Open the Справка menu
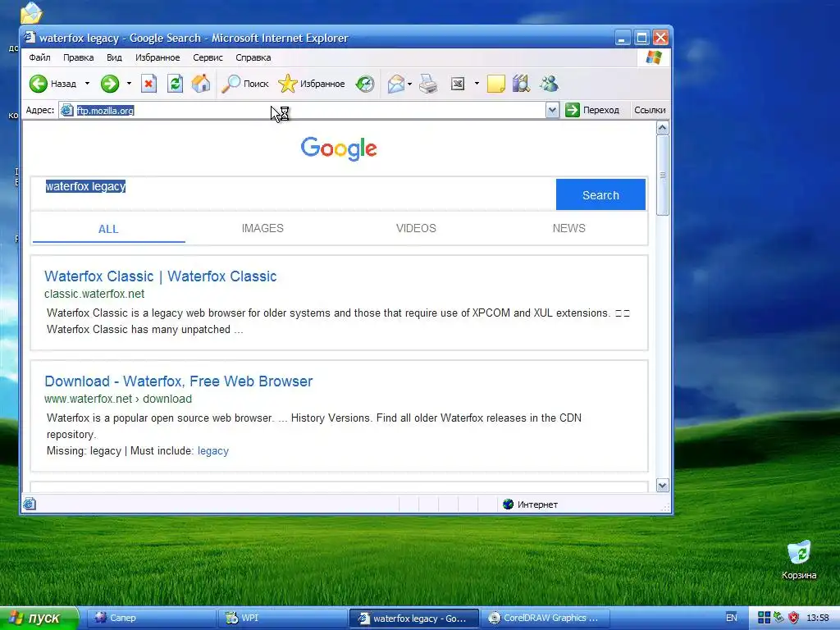The height and width of the screenshot is (630, 840). [x=253, y=57]
